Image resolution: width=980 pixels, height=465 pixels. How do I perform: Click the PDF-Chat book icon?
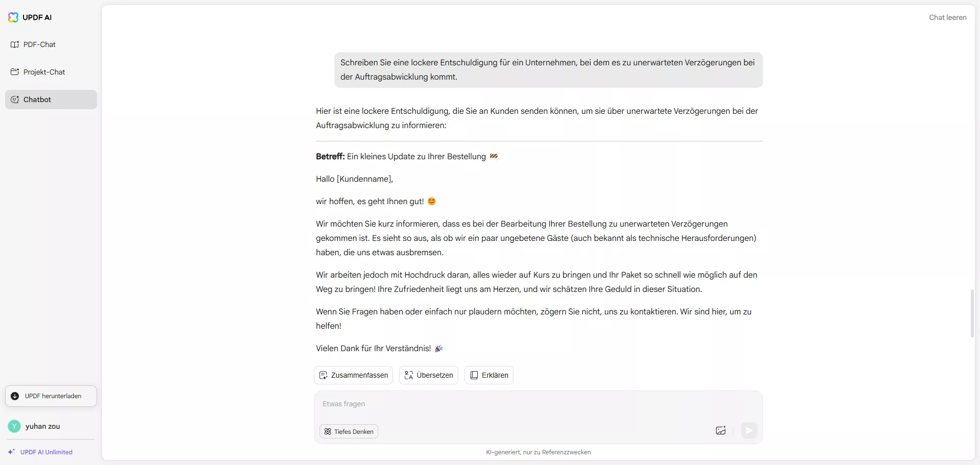pos(15,44)
